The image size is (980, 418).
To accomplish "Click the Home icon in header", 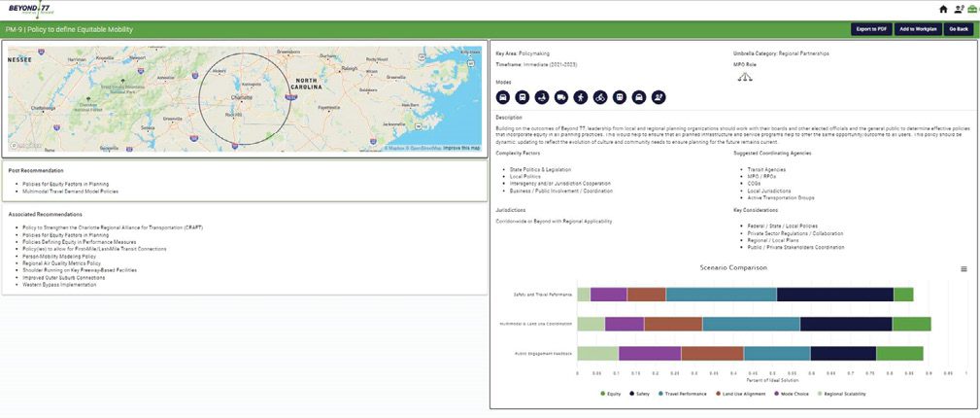I will [943, 9].
